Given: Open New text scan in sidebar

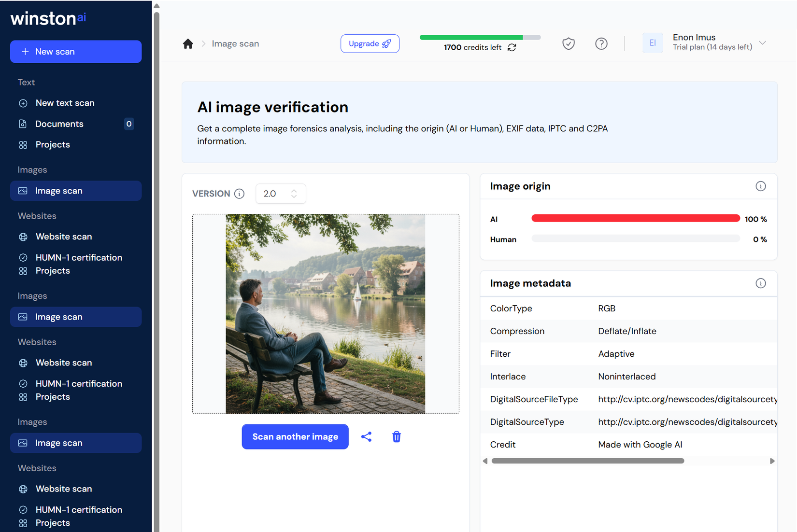Looking at the screenshot, I should click(65, 103).
